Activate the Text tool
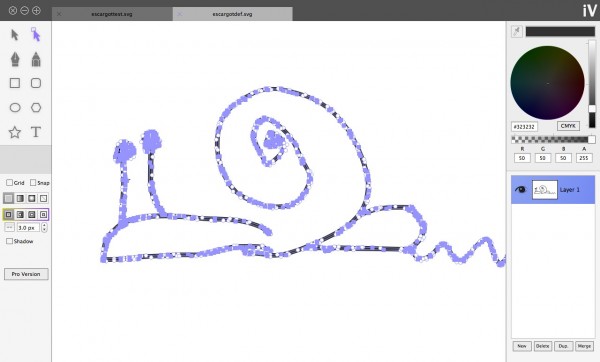Viewport: 600px width, 362px height. [36, 132]
